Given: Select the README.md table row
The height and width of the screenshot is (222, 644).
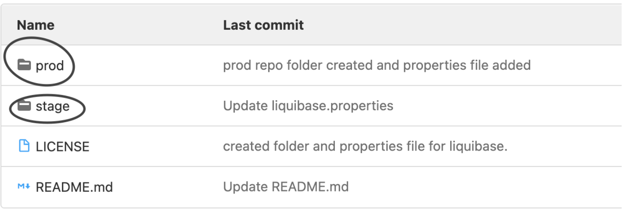Looking at the screenshot, I should tap(311, 187).
